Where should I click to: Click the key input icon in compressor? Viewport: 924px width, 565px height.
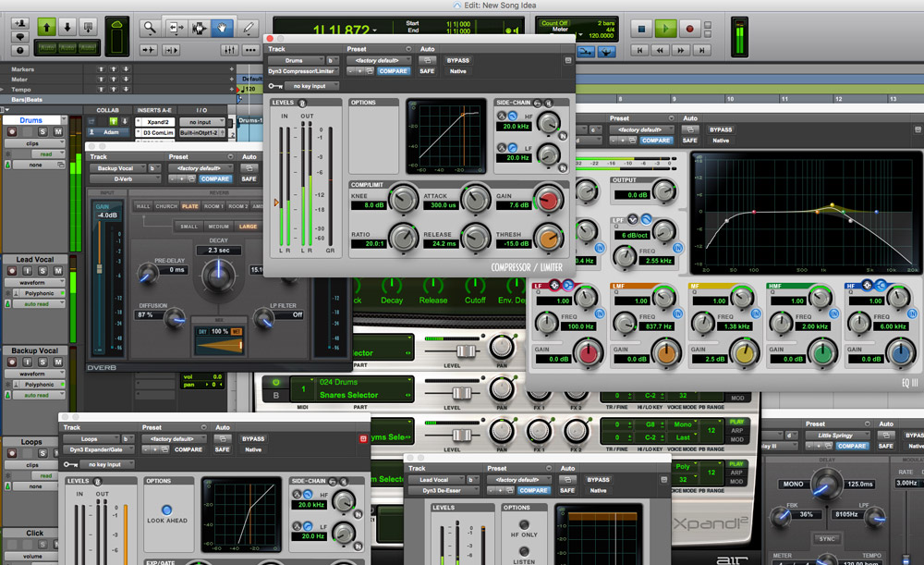(x=275, y=86)
